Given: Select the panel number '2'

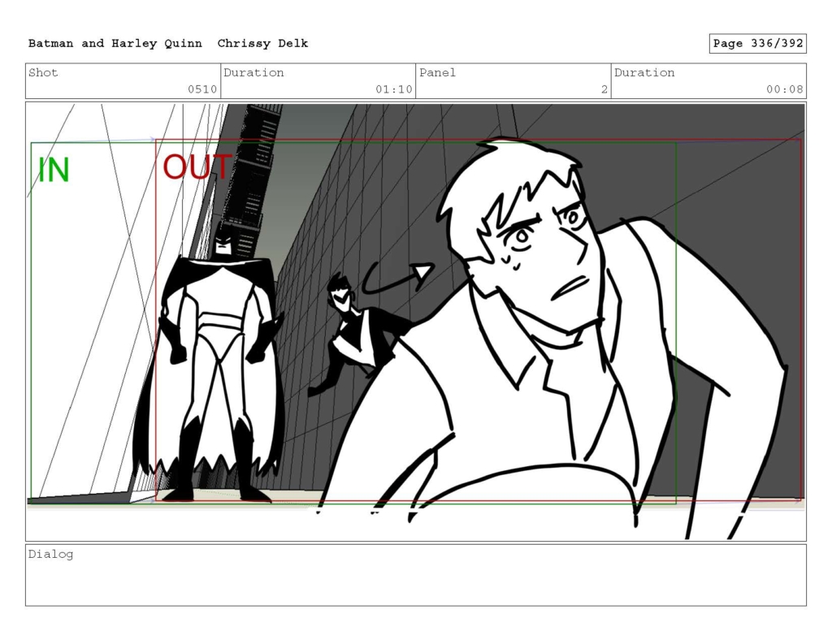Looking at the screenshot, I should pos(604,89).
